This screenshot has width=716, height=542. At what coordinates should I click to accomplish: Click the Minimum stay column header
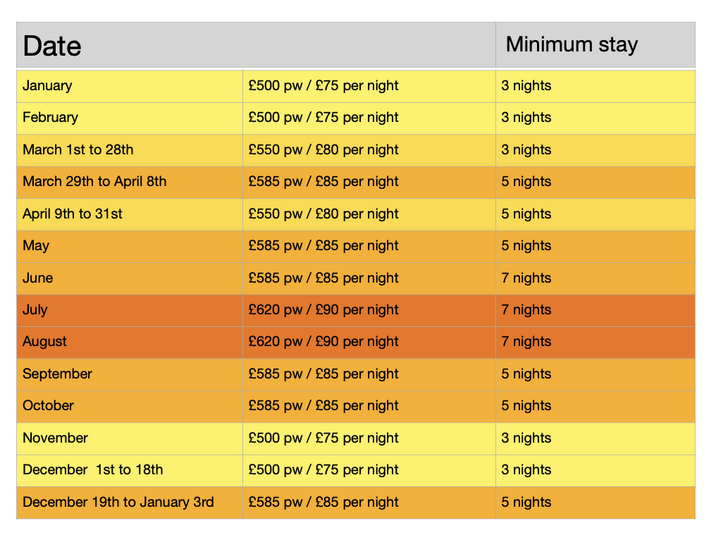571,45
